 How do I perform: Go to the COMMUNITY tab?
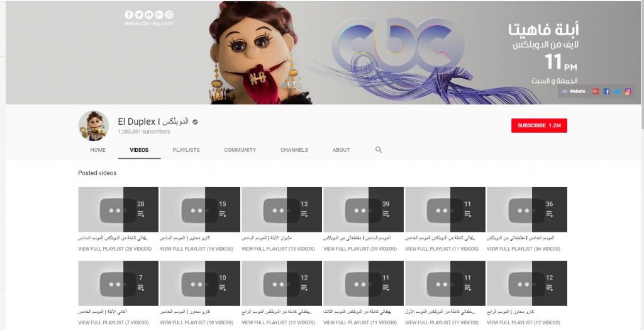[240, 150]
